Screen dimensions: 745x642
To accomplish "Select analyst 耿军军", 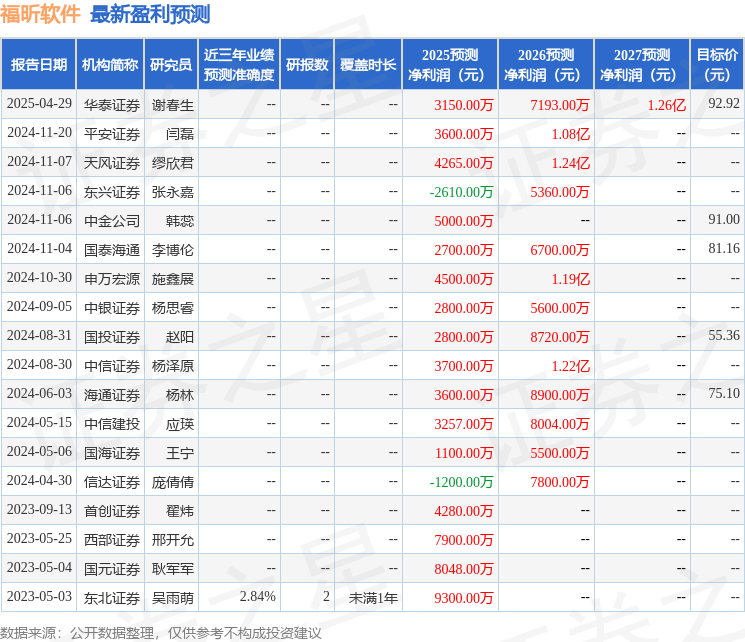I will 172,569.
